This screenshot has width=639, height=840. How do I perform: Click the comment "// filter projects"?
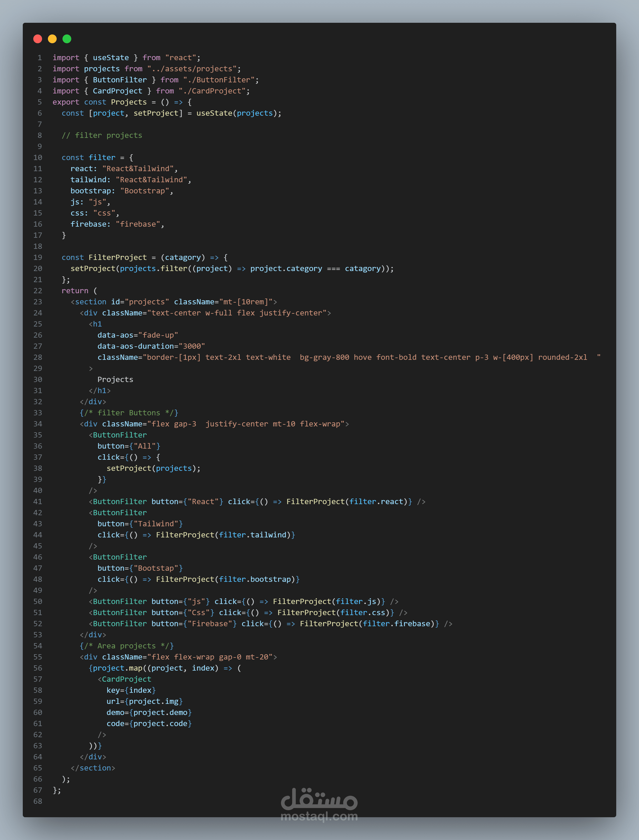pyautogui.click(x=102, y=135)
